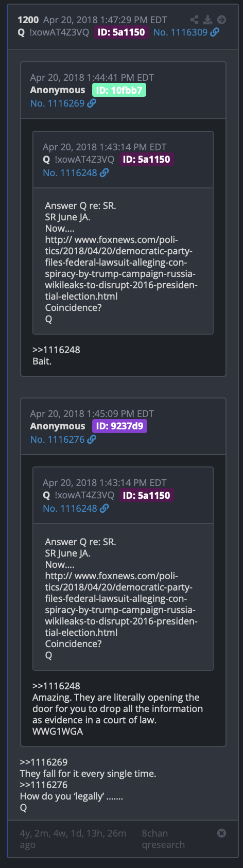243x868 pixels.
Task: Click the link icon beside No. 1116276
Action: (x=92, y=439)
